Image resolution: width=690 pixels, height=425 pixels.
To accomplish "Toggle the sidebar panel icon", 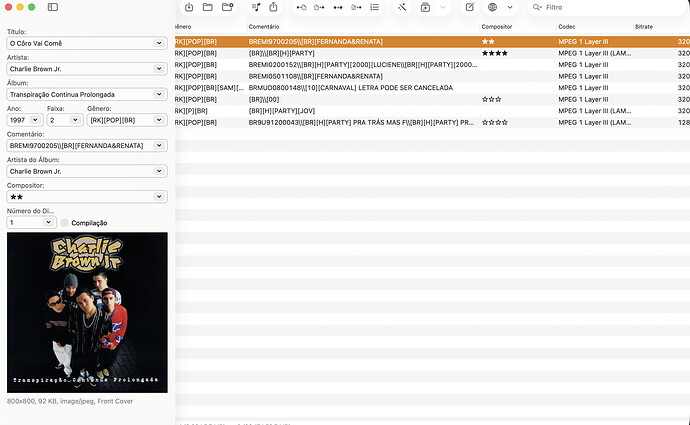I will pos(53,7).
